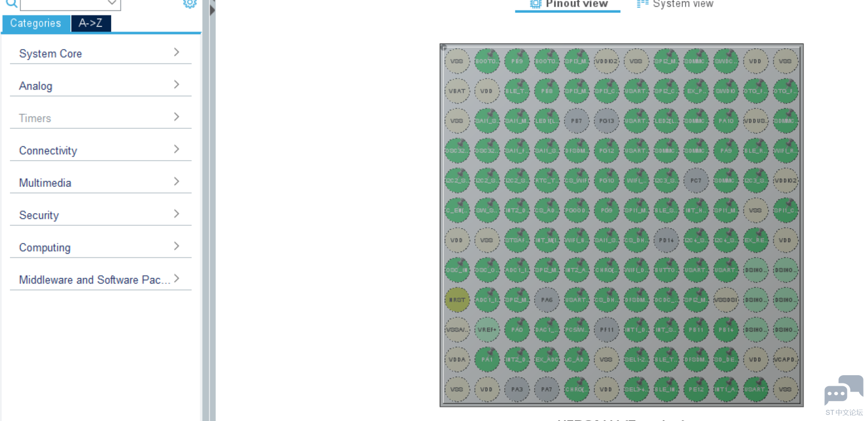Select the BUTTO.. labeled pin
This screenshot has height=421, width=868.
pos(666,270)
